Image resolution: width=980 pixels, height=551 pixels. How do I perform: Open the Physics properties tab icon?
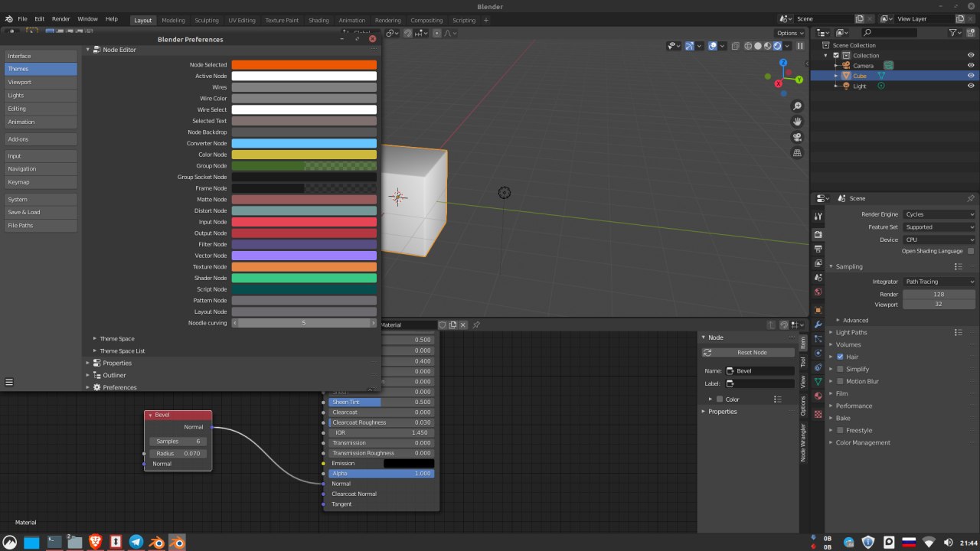tap(818, 354)
